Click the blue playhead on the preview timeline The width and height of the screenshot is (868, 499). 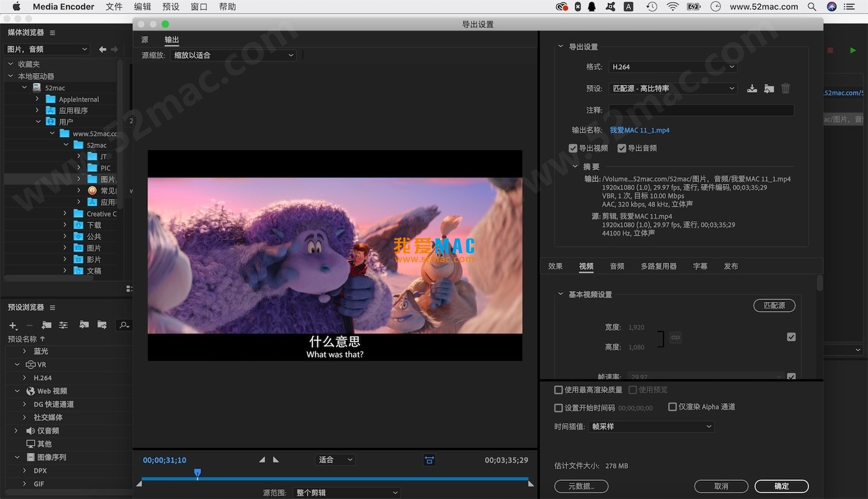(197, 474)
